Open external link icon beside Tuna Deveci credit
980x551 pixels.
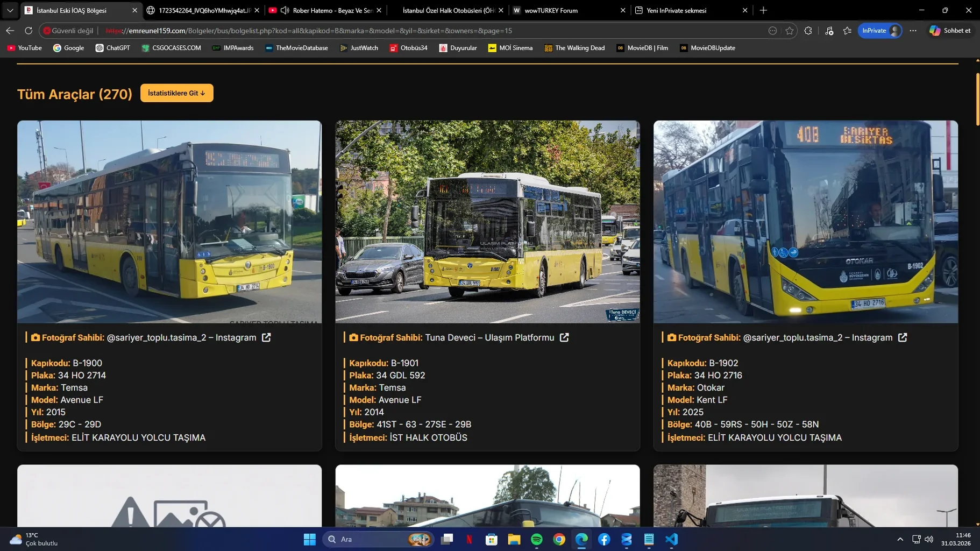pyautogui.click(x=564, y=337)
